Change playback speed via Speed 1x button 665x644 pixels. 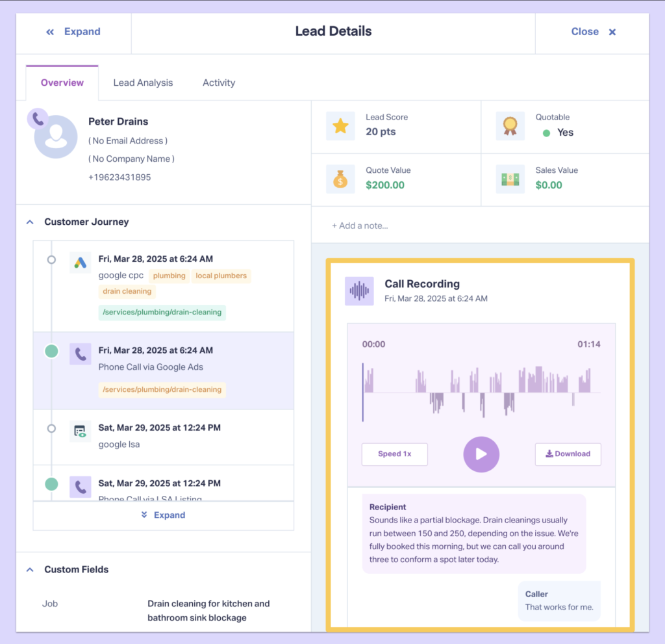coord(394,454)
